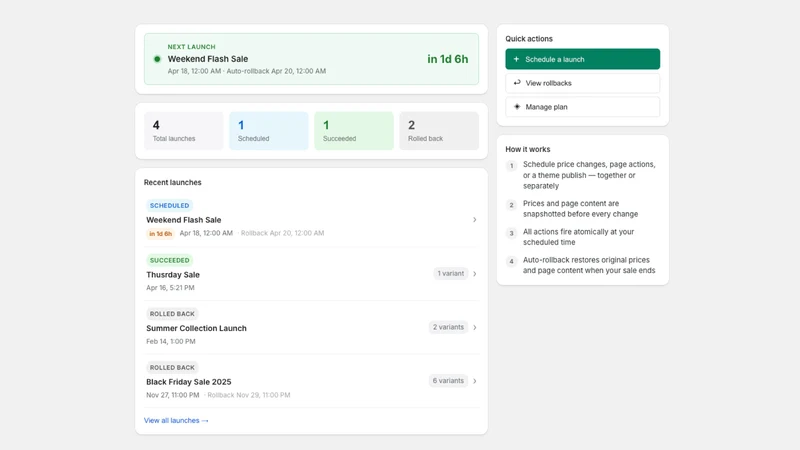Click step 1 number badge in How it works
The height and width of the screenshot is (450, 800).
(511, 166)
